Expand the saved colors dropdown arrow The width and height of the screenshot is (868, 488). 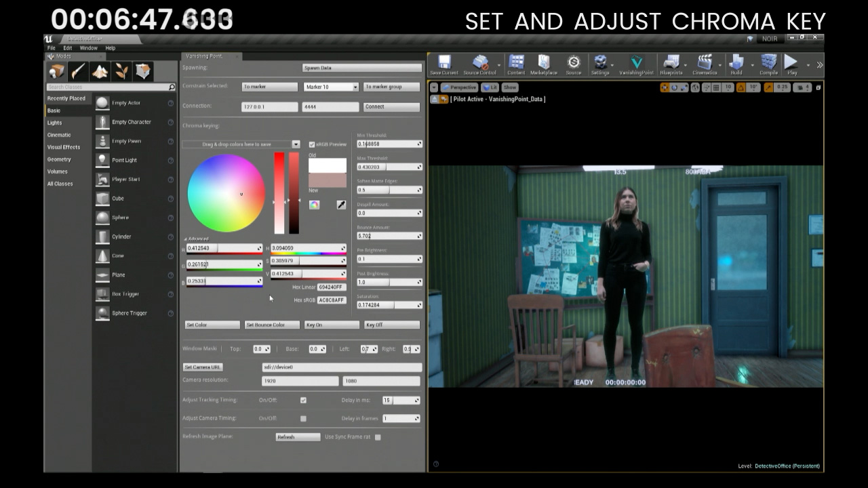coord(296,144)
